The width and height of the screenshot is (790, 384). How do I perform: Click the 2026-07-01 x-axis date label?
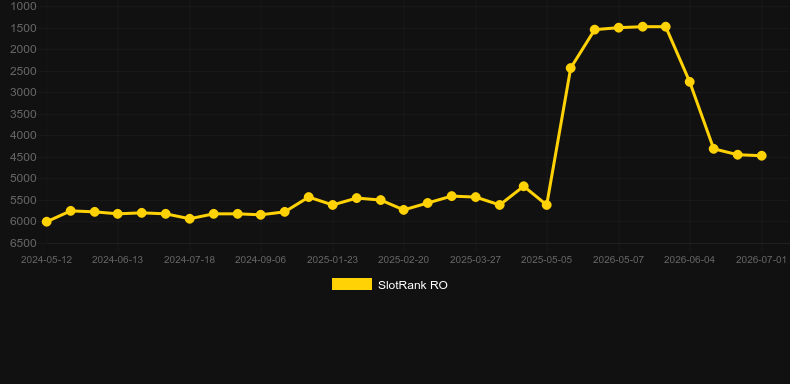[761, 260]
